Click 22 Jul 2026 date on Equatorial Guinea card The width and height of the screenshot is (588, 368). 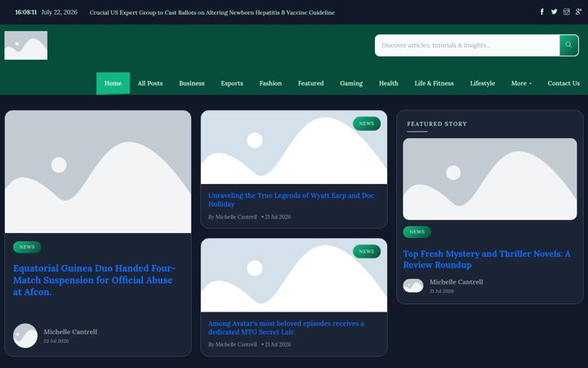[x=56, y=341]
